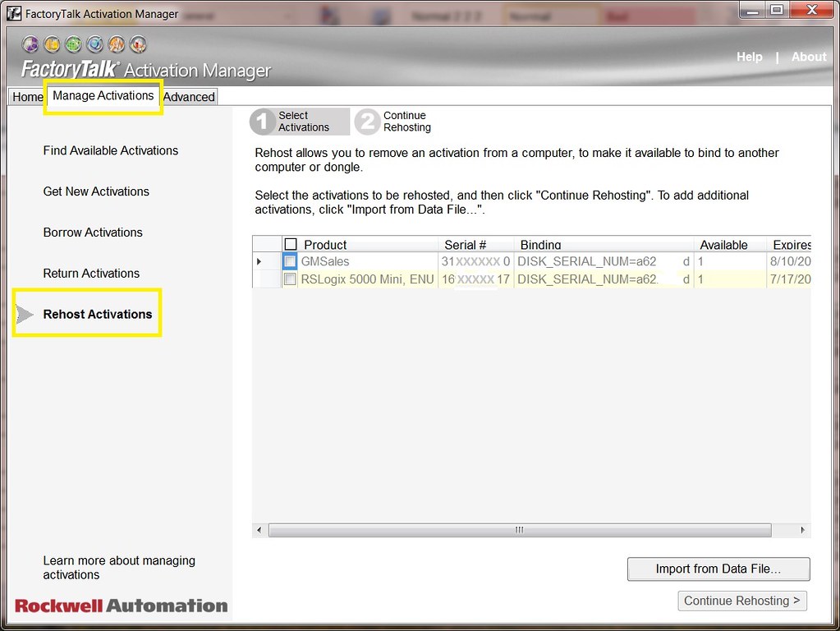This screenshot has height=631, width=840.
Task: Close the FactoryTalk Activation Manager window
Action: tap(811, 10)
